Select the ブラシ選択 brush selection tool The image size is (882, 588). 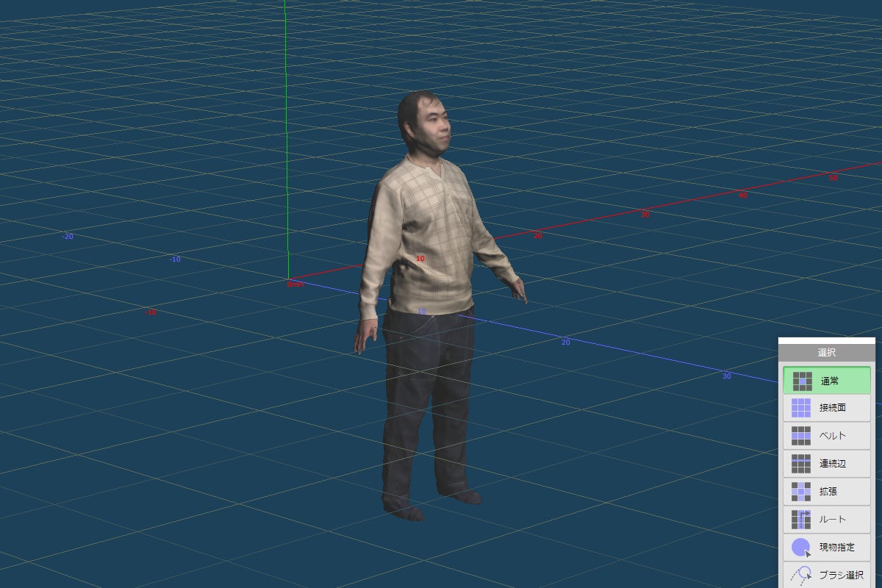[826, 574]
